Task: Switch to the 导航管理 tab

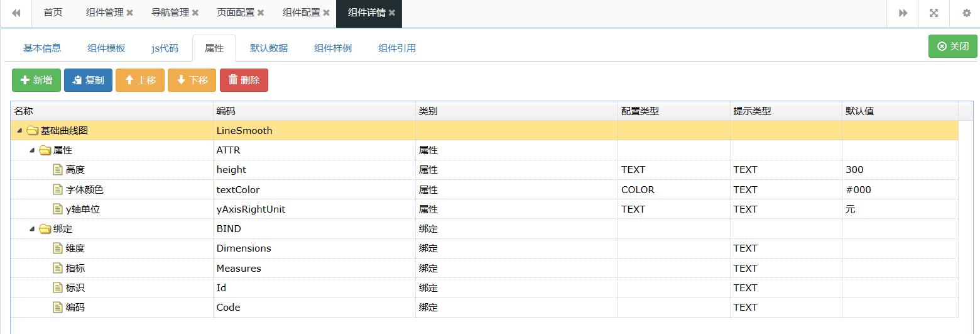Action: point(170,13)
